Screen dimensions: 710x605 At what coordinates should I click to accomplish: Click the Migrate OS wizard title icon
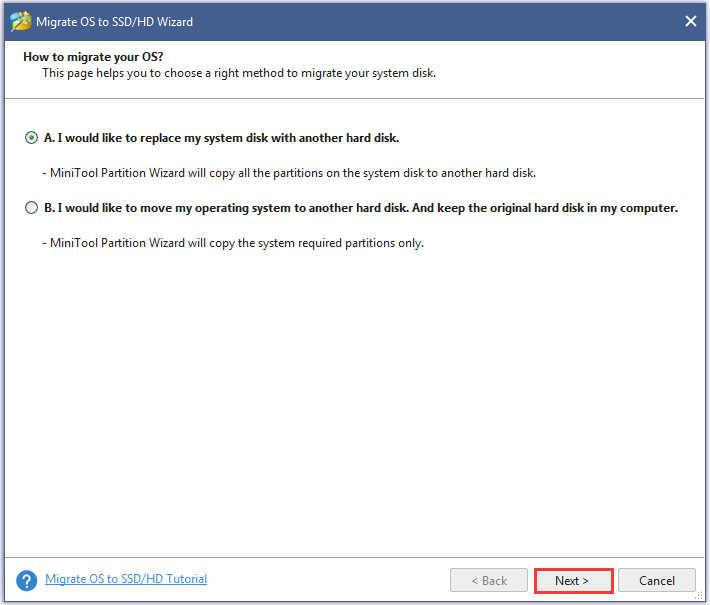21,21
